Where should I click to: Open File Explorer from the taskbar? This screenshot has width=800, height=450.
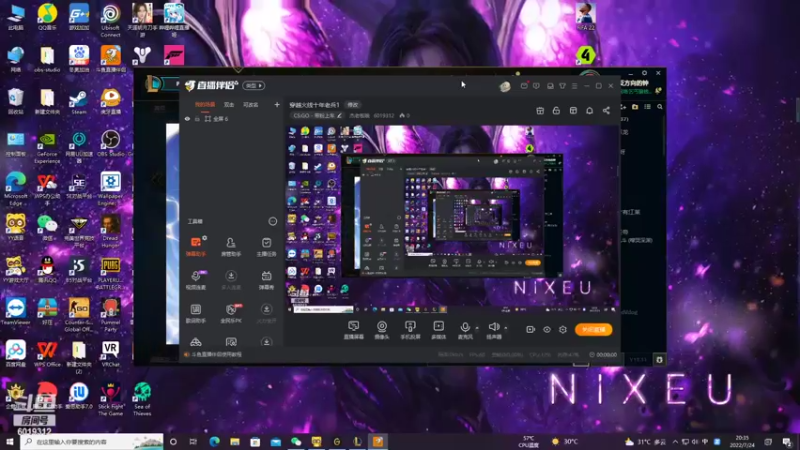tap(235, 441)
